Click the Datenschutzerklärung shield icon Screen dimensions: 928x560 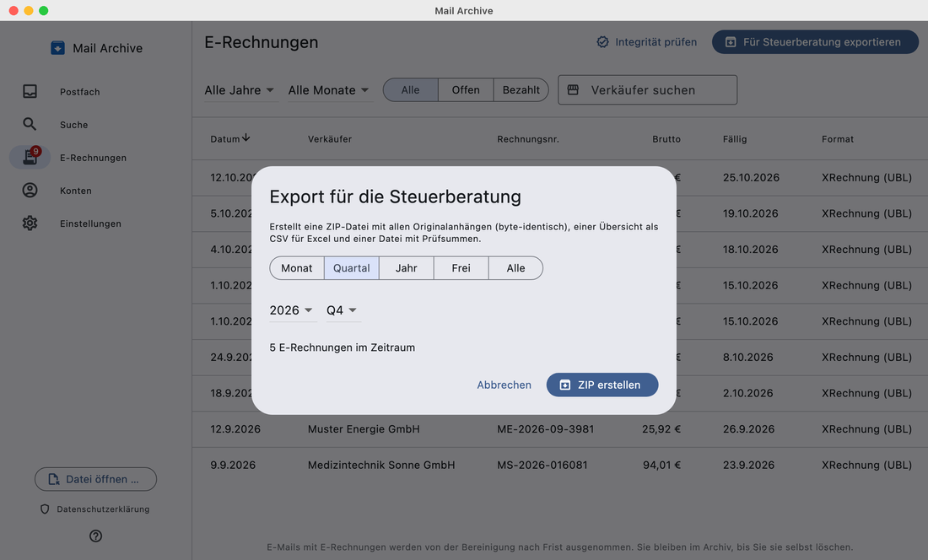point(45,509)
